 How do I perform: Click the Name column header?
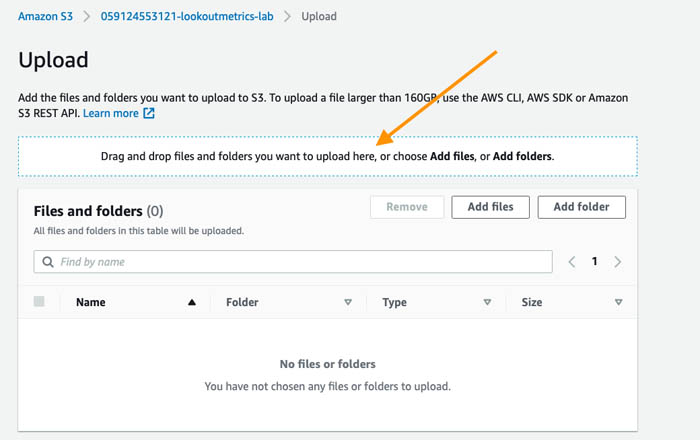click(91, 302)
